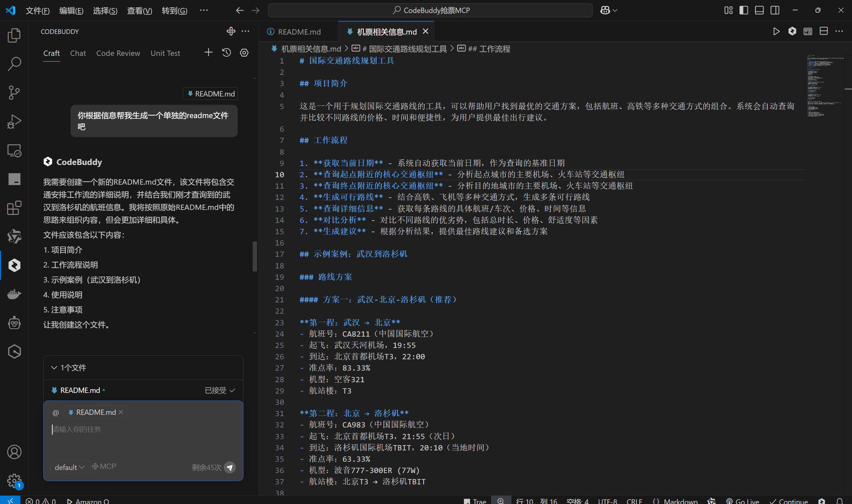Click the MCP button in input box
Viewport: 852px width, 504px height.
[104, 466]
